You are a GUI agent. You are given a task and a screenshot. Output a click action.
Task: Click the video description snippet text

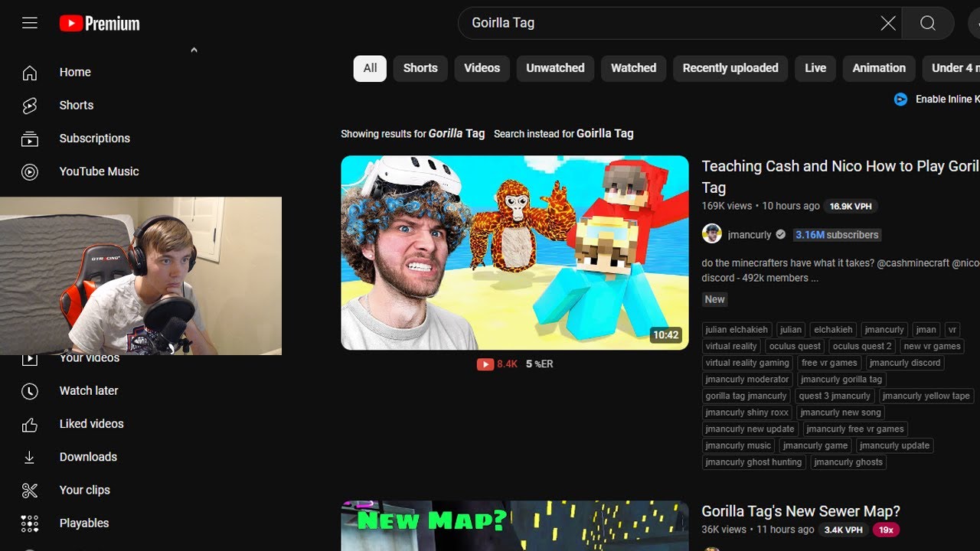[840, 270]
